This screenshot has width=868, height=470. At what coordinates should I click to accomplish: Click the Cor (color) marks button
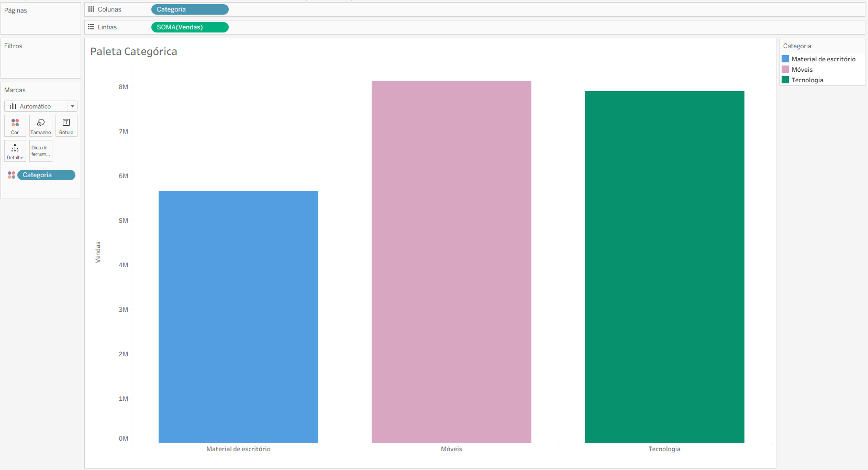[15, 126]
